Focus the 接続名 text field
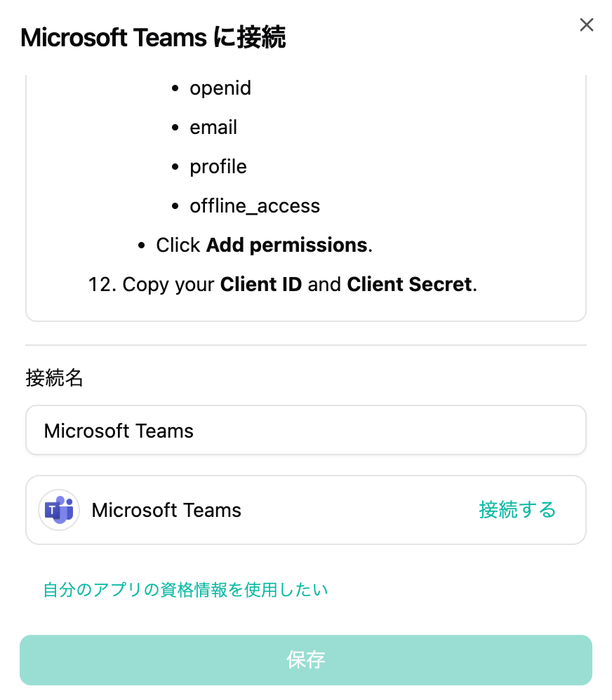This screenshot has width=612, height=700. (x=305, y=430)
